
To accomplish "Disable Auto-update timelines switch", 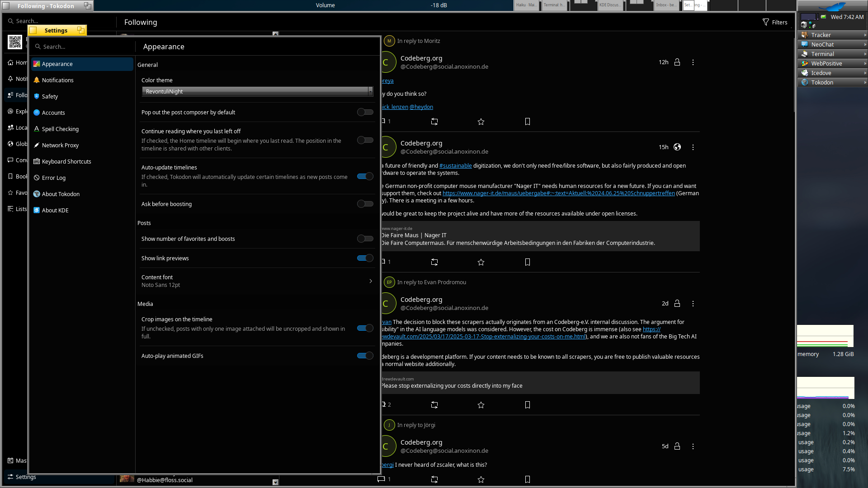I will click(x=365, y=176).
